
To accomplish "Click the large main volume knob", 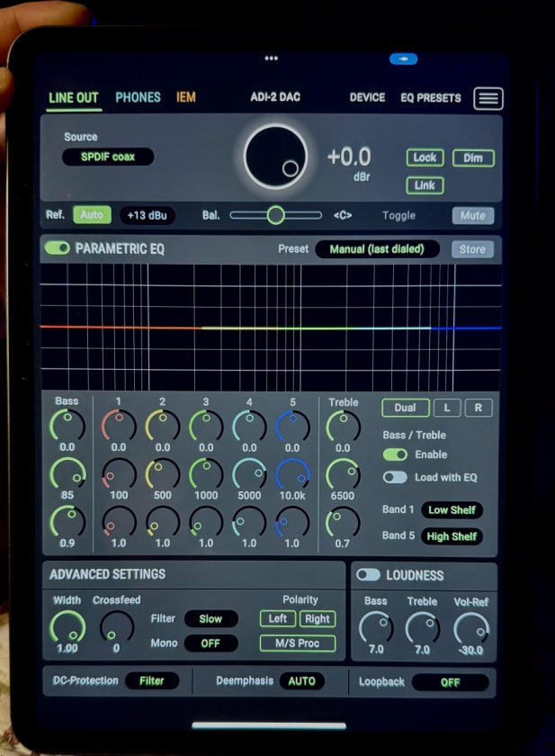I will (x=275, y=157).
